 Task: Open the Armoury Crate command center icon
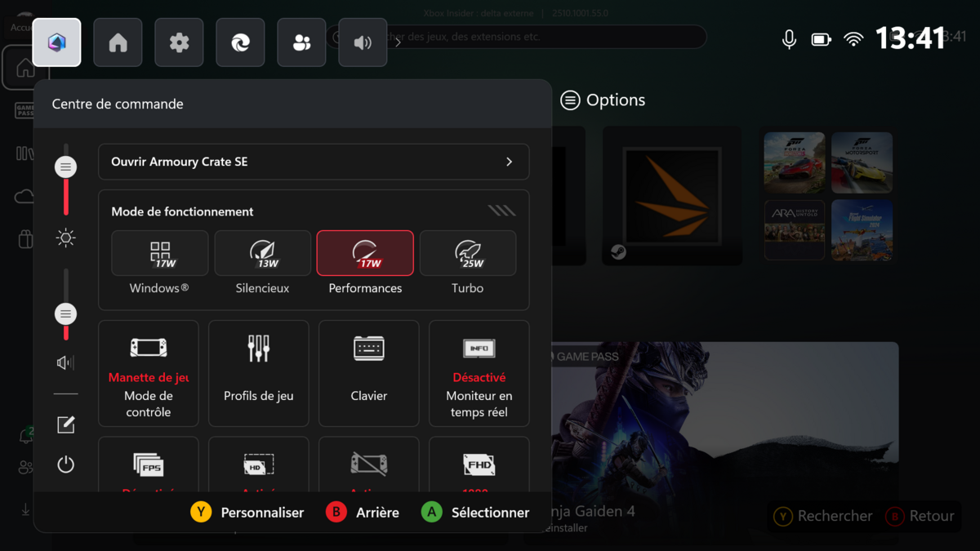56,42
